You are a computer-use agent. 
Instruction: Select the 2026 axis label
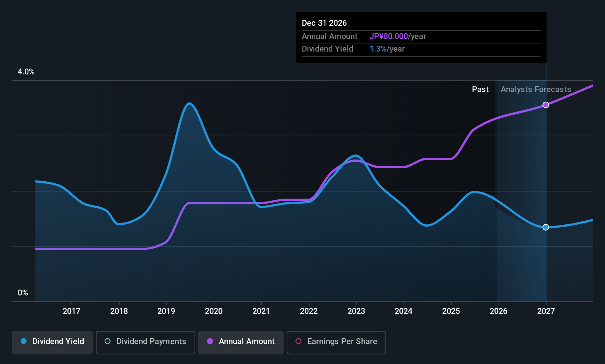(499, 311)
